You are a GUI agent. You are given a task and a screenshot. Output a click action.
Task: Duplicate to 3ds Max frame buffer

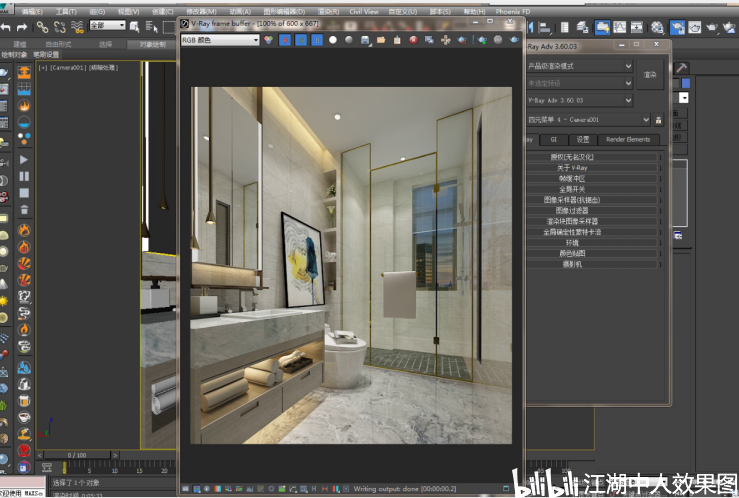click(429, 40)
